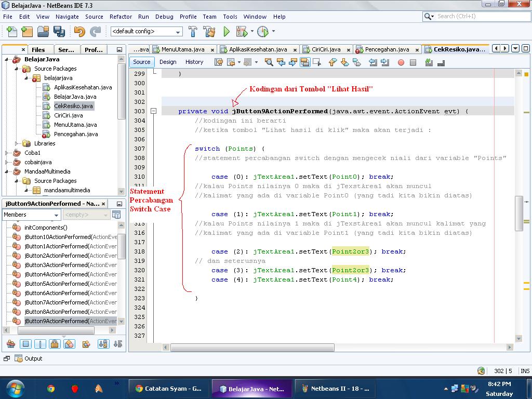Start macro recording with red circle icon
The height and width of the screenshot is (399, 532).
(x=401, y=62)
